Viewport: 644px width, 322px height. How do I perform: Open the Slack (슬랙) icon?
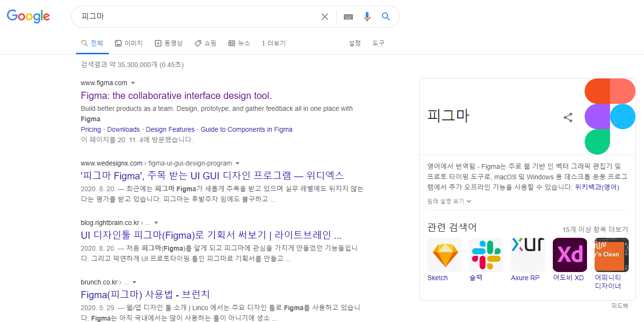pos(486,255)
